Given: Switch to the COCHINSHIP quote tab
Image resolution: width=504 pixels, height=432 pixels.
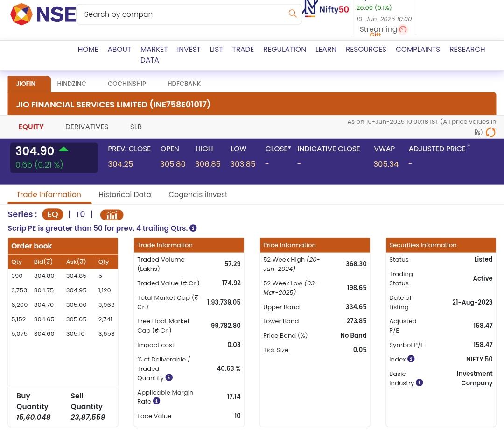Looking at the screenshot, I should 126,84.
